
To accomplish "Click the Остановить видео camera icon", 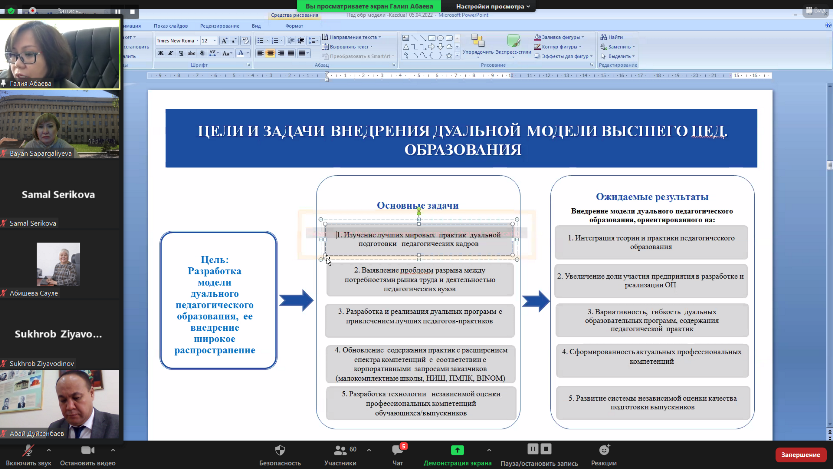I will pos(86,451).
